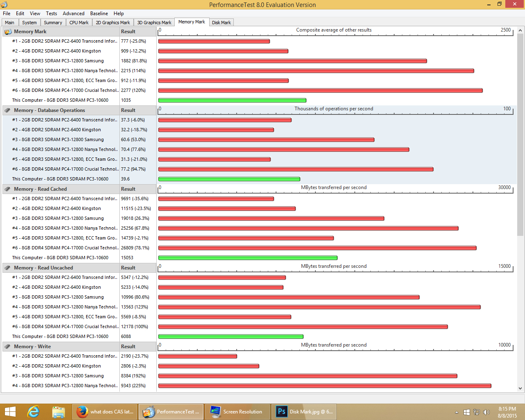Click the scrollbar down arrow

pyautogui.click(x=520, y=388)
